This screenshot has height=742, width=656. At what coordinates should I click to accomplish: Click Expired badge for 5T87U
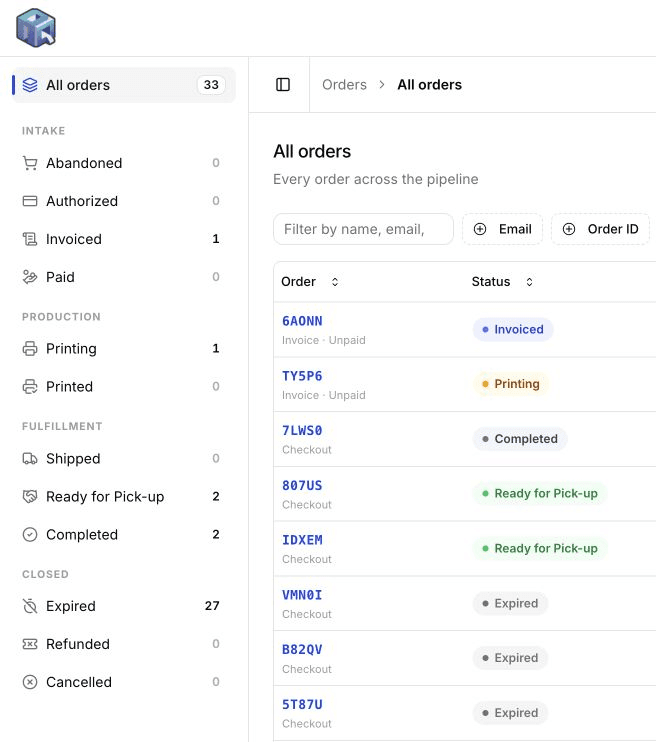click(510, 713)
